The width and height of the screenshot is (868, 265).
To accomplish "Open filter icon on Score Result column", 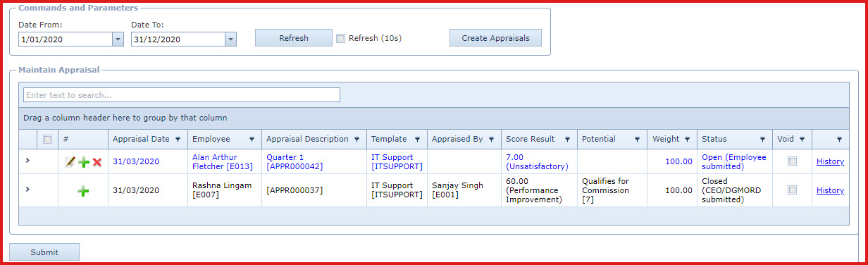I will click(567, 140).
